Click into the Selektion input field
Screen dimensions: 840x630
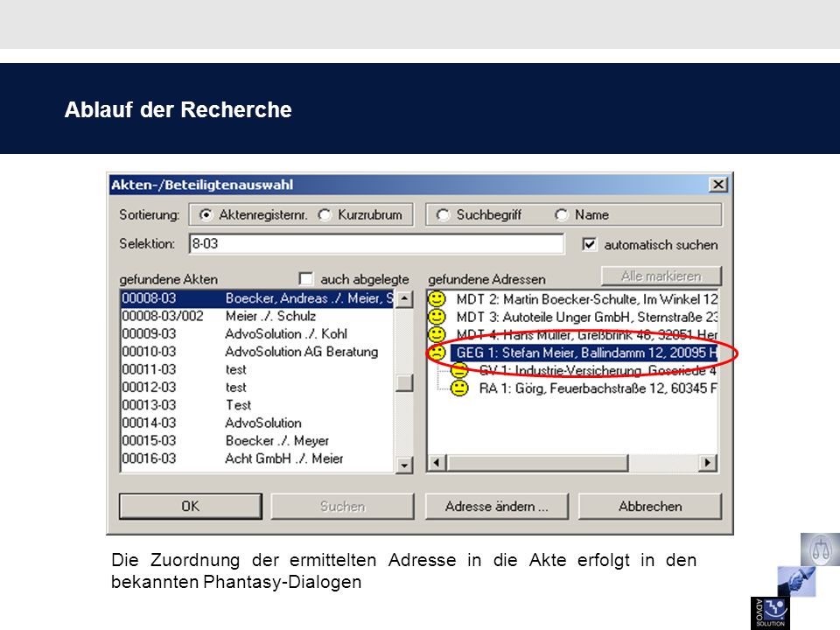376,244
